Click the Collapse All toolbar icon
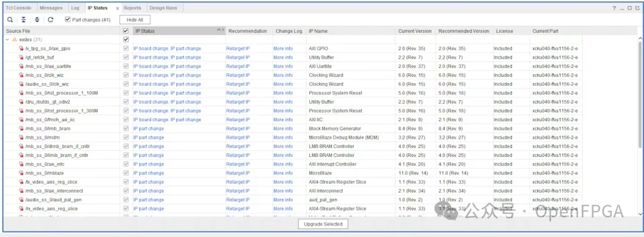Screen dimensions: 644x237 pyautogui.click(x=23, y=19)
